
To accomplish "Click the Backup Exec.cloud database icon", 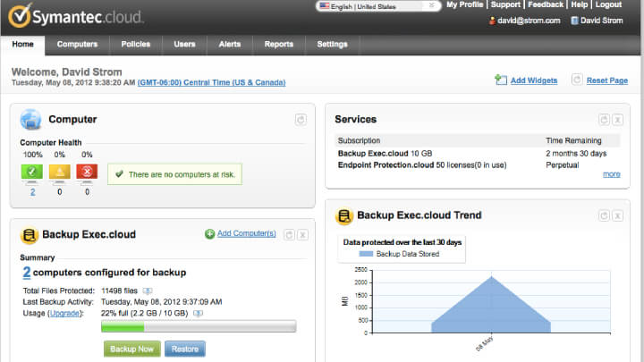I will point(30,235).
